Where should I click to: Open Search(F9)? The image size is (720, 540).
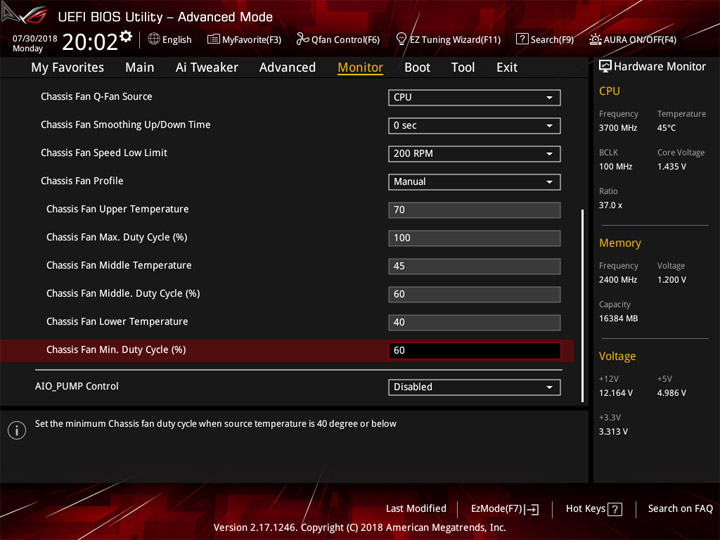545,39
